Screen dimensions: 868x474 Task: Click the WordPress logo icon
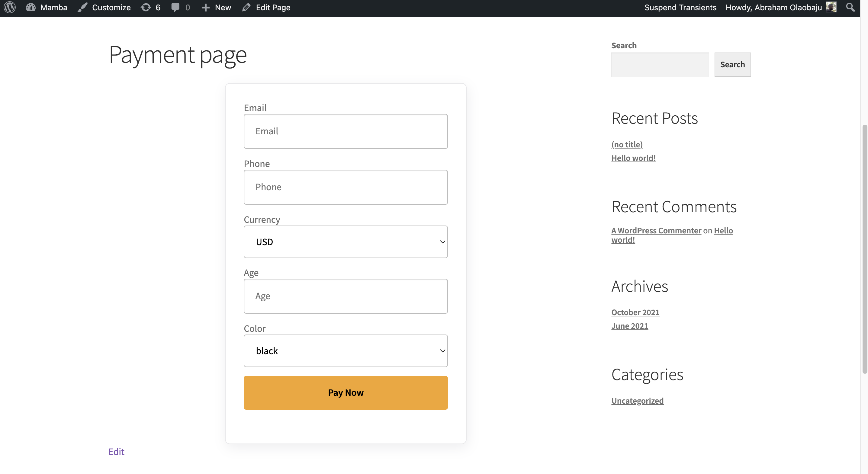coord(10,8)
